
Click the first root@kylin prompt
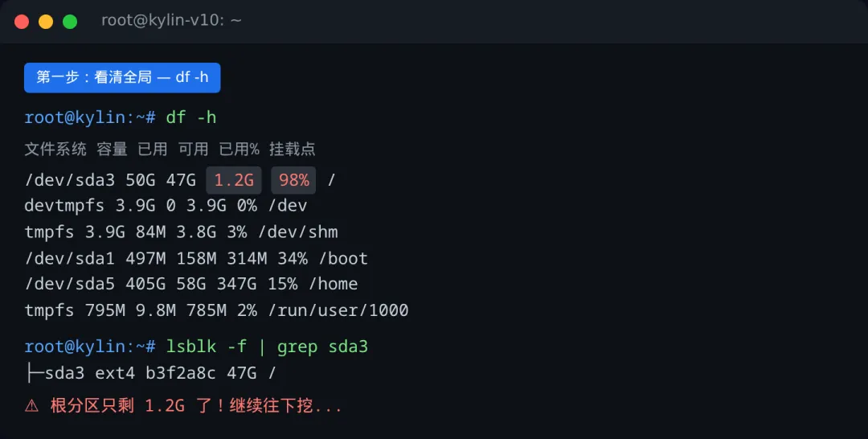90,117
